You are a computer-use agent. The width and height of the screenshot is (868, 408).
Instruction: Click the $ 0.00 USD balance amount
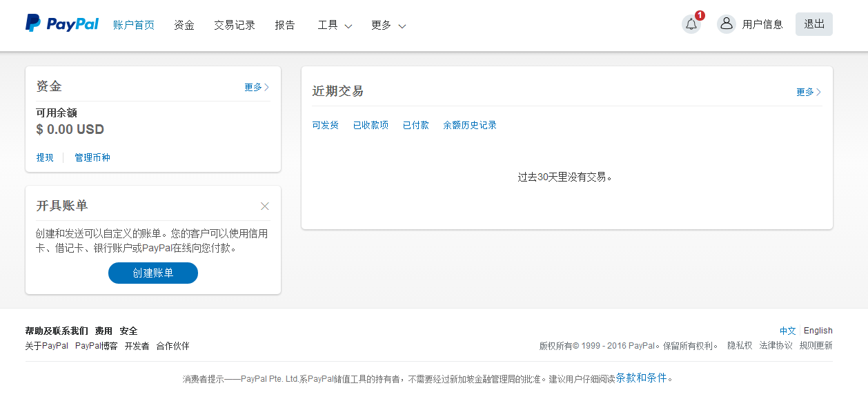(70, 129)
